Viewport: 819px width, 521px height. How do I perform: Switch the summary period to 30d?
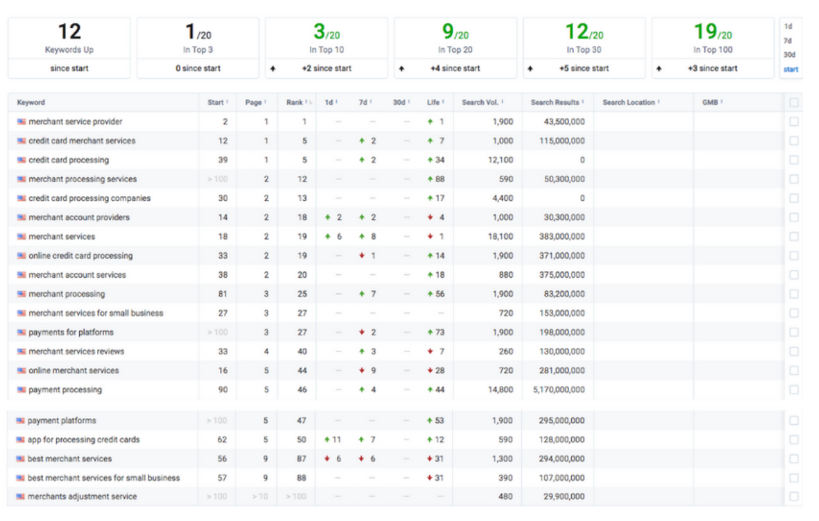[x=789, y=55]
